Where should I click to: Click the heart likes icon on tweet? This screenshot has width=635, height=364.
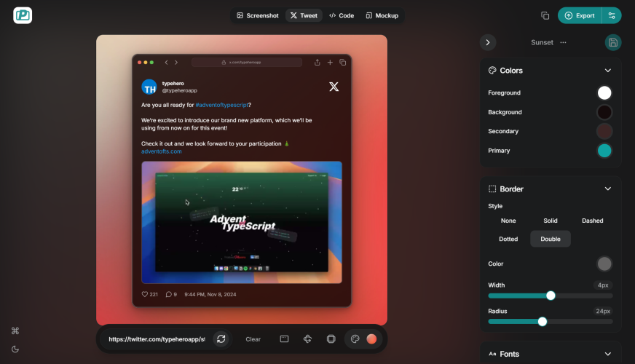point(145,294)
